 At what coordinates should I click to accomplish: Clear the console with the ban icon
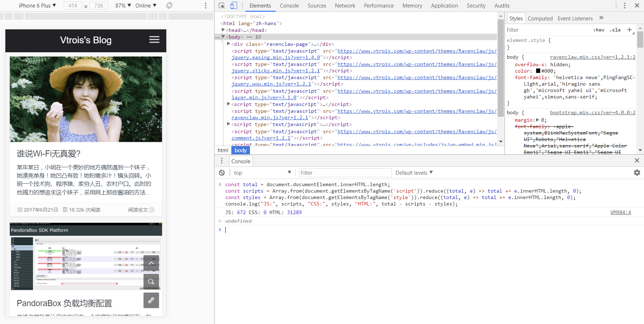(222, 173)
